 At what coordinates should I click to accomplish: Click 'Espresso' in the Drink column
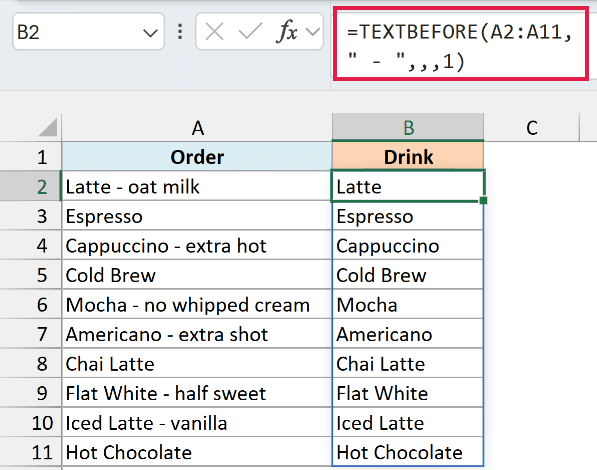point(408,216)
